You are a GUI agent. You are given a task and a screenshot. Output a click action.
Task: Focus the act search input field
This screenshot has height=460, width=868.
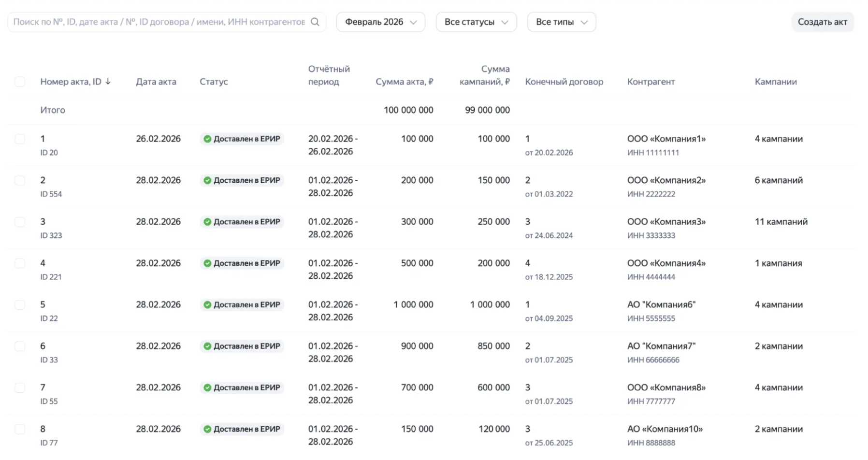[159, 22]
